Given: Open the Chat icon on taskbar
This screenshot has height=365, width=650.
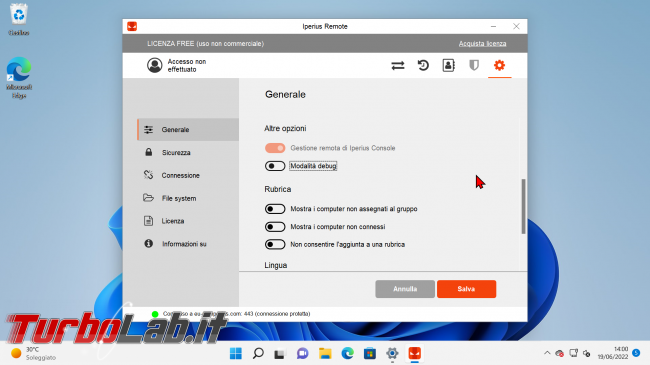Looking at the screenshot, I should (x=303, y=353).
